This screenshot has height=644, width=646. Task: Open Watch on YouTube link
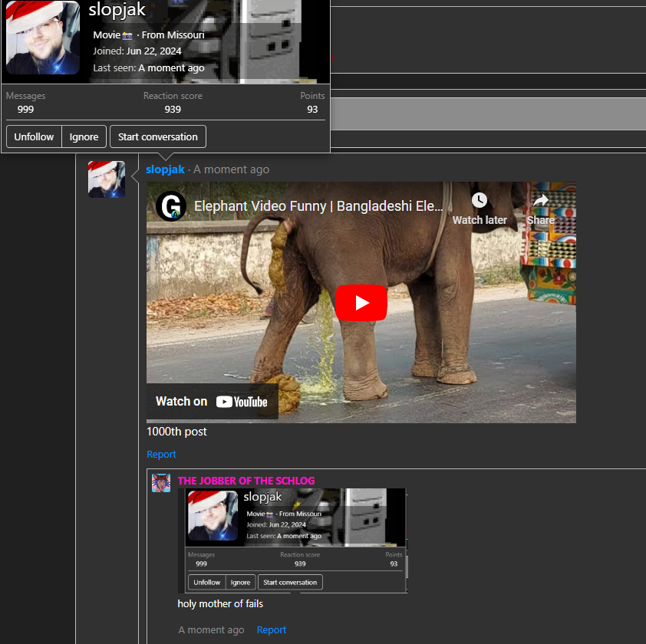212,402
